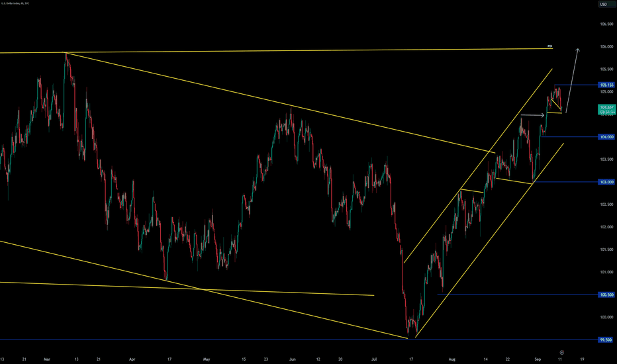Open the USD currency selector
617x364 pixels.
click(x=607, y=5)
